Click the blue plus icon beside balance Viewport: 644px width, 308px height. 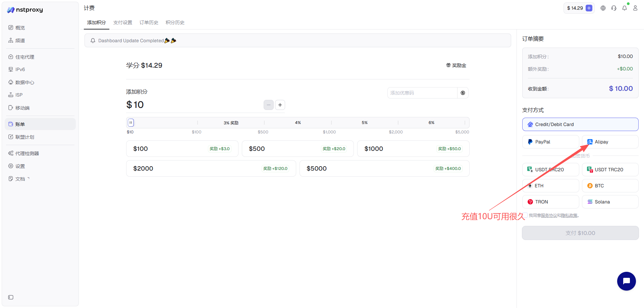pyautogui.click(x=589, y=8)
